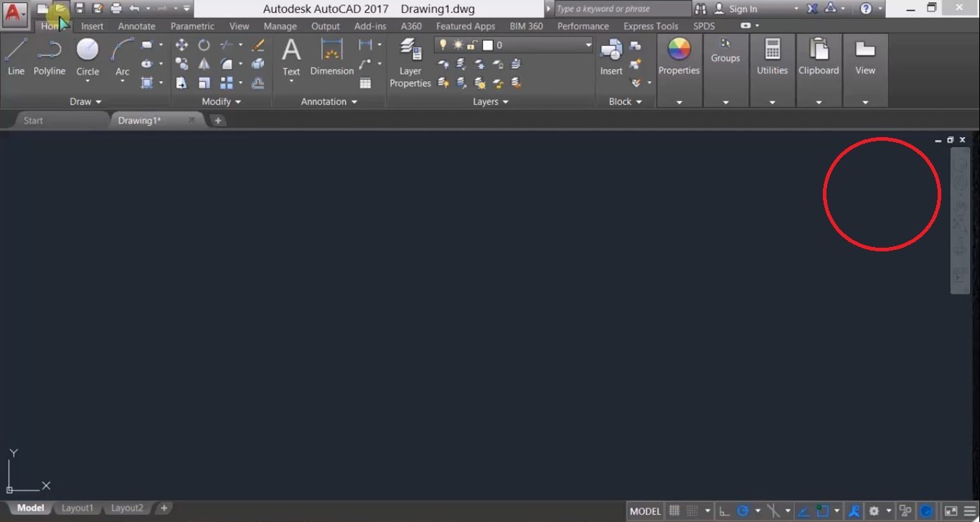Select the Stretch tool icon
Image resolution: width=980 pixels, height=522 pixels.
click(x=182, y=83)
